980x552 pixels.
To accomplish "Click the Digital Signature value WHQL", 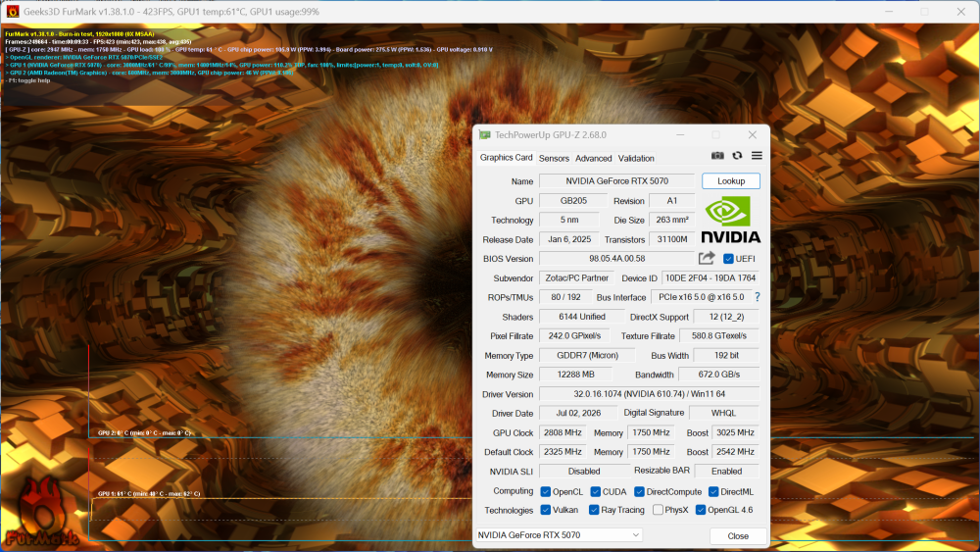I will pyautogui.click(x=723, y=413).
